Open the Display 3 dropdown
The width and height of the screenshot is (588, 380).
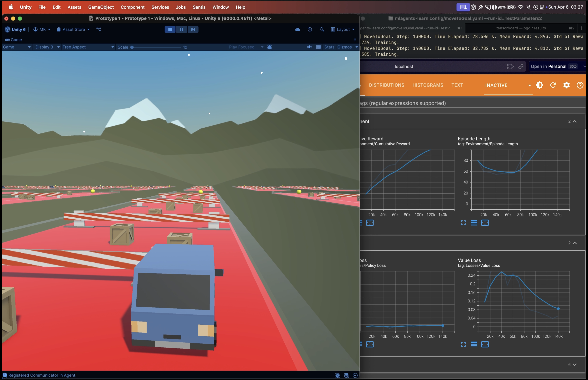click(x=47, y=47)
